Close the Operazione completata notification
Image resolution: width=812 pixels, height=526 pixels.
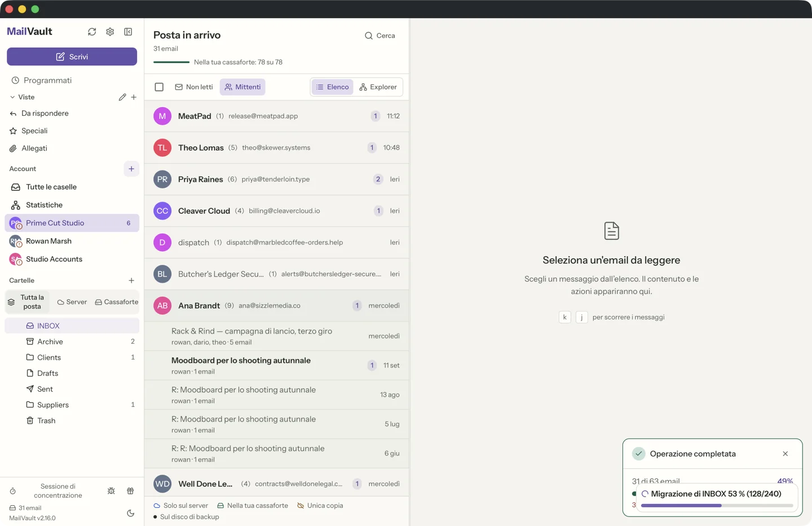point(785,454)
